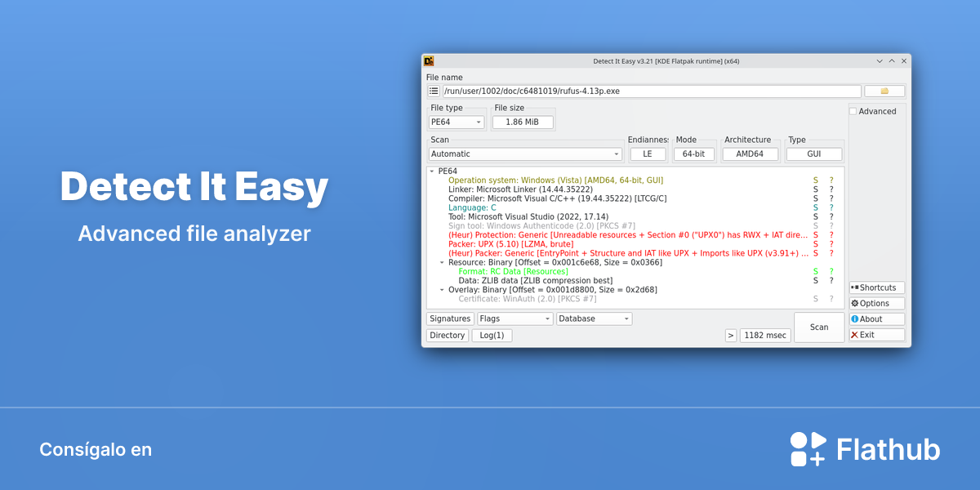Viewport: 980px width, 490px height.
Task: Open the Scan mode Automatic dropdown
Action: (x=526, y=154)
